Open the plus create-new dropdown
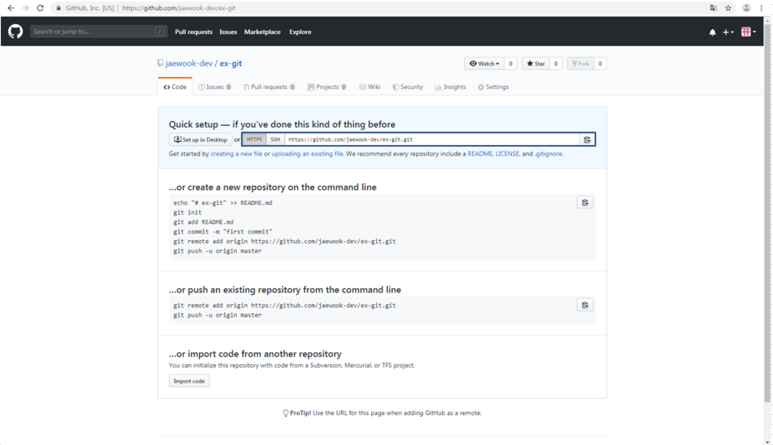Viewport: 773px width, 445px height. tap(728, 32)
